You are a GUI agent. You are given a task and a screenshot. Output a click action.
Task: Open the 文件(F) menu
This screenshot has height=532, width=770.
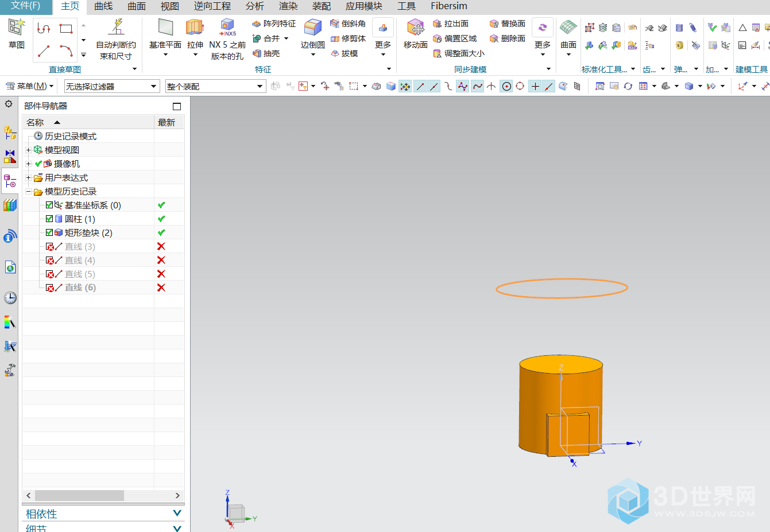click(x=26, y=6)
